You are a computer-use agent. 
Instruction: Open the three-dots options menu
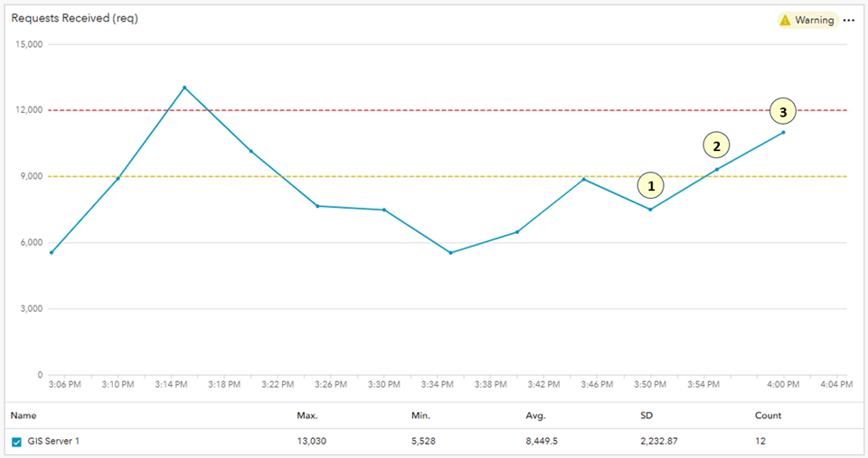848,20
